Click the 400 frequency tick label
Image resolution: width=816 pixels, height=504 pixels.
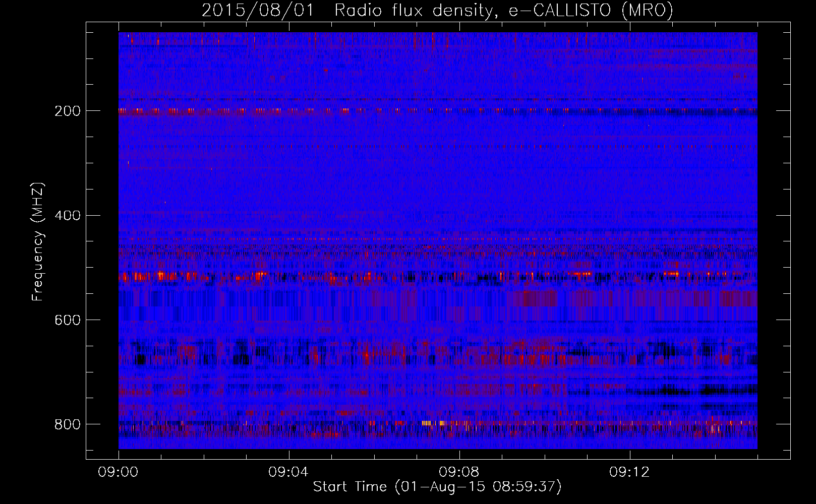coord(68,216)
